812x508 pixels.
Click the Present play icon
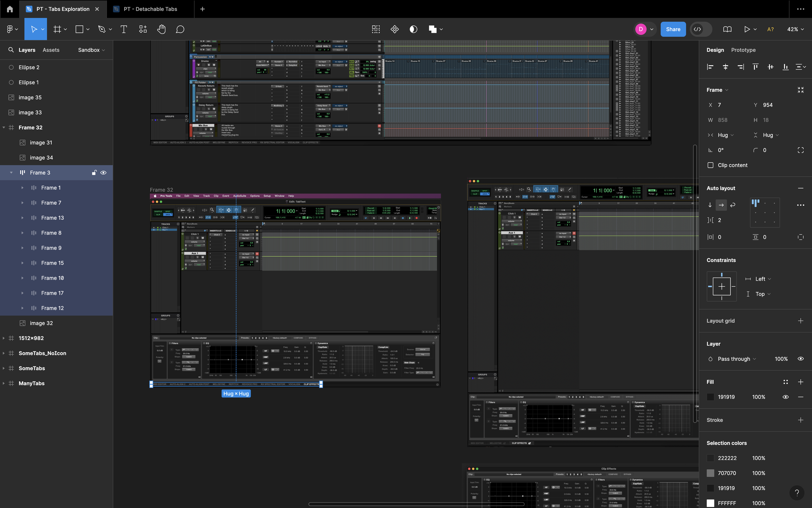[747, 29]
